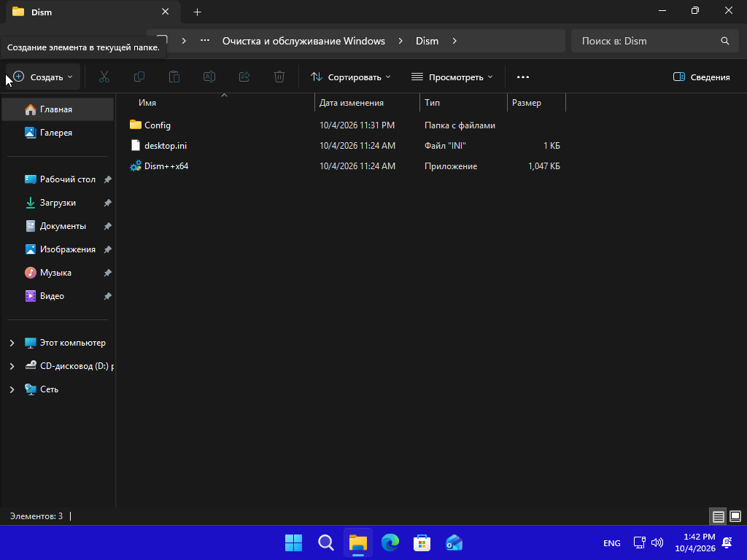Open the Создать dropdown
Screen dimensions: 747x560
(x=42, y=77)
